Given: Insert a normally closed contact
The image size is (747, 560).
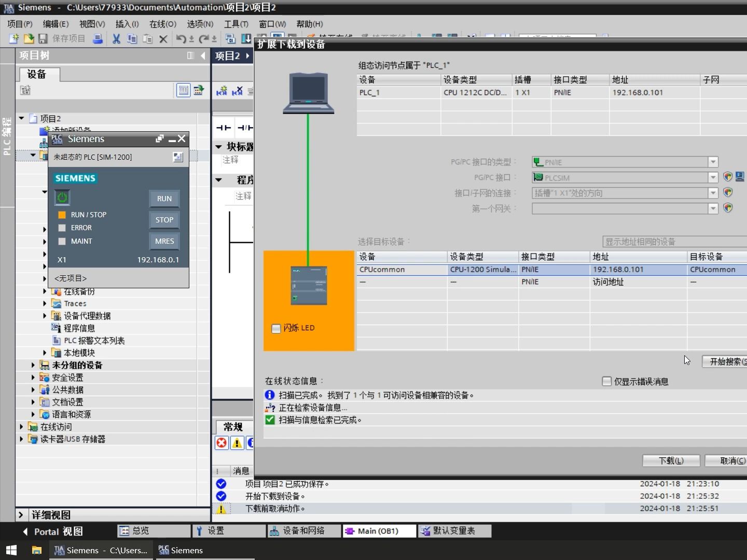Looking at the screenshot, I should click(245, 128).
